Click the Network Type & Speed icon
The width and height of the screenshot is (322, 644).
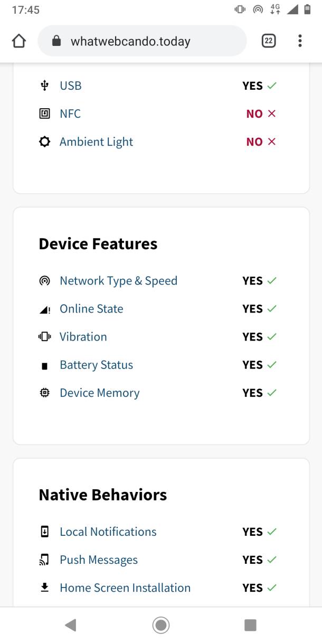pyautogui.click(x=44, y=280)
